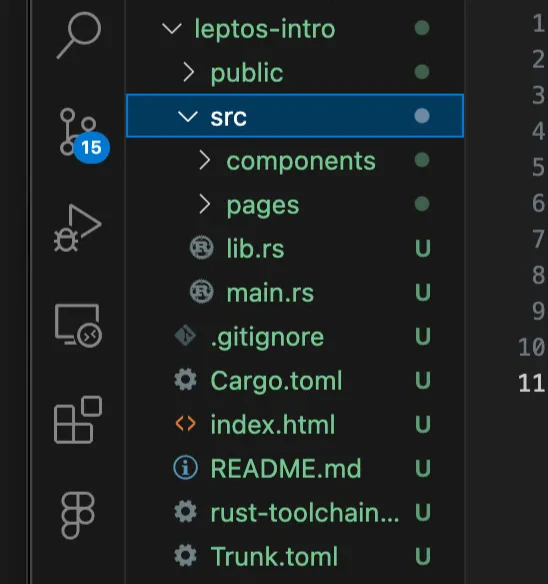The width and height of the screenshot is (548, 584).
Task: Collapse the src folder chevron
Action: pos(188,116)
